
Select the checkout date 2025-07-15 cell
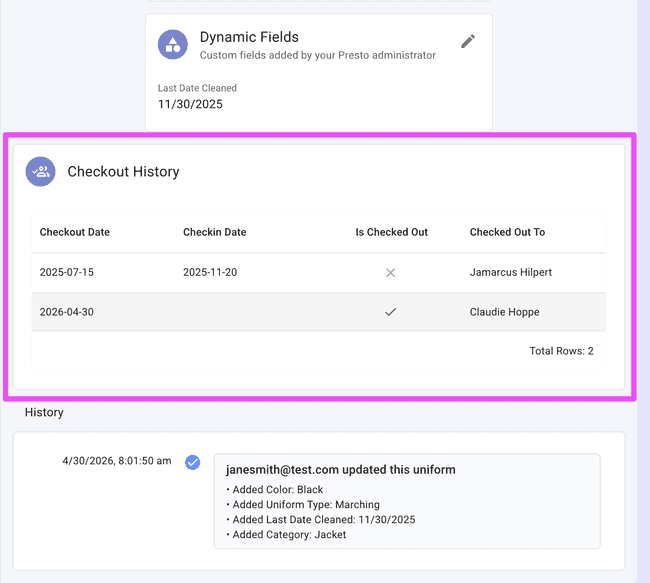click(x=67, y=272)
